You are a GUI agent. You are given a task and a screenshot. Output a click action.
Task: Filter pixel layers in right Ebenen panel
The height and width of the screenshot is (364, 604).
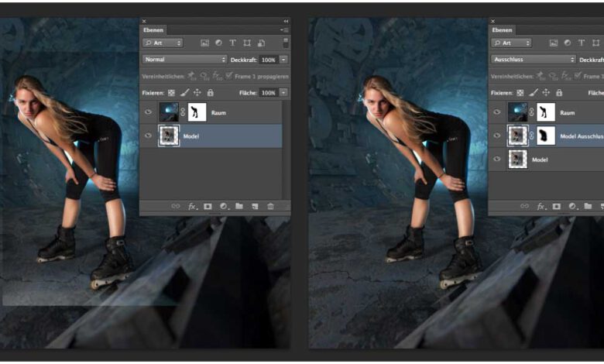pyautogui.click(x=553, y=43)
